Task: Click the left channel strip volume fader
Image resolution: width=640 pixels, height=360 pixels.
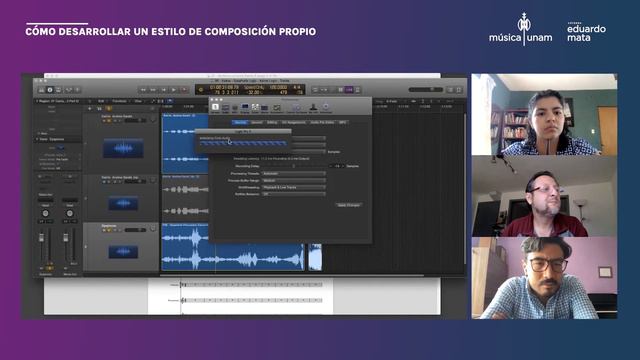Action: click(42, 238)
